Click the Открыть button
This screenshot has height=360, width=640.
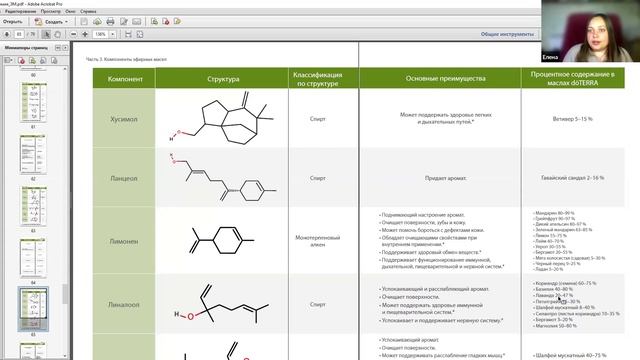pos(13,22)
